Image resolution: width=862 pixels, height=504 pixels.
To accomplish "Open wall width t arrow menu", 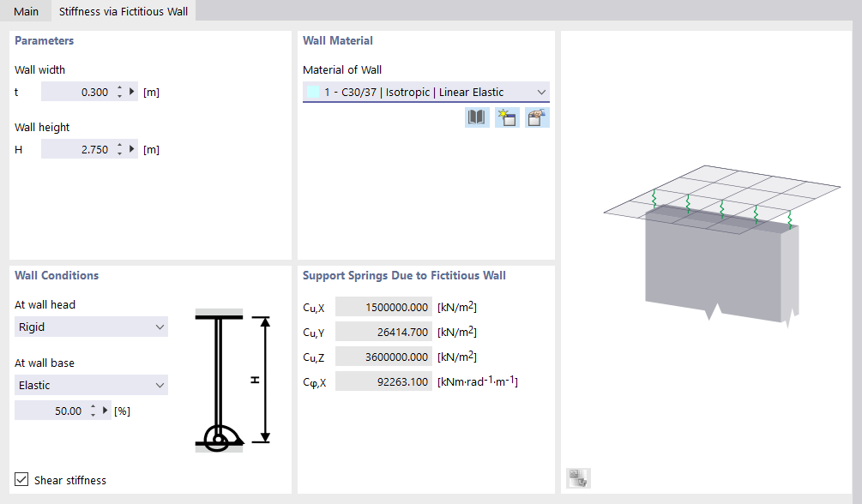I will click(132, 92).
